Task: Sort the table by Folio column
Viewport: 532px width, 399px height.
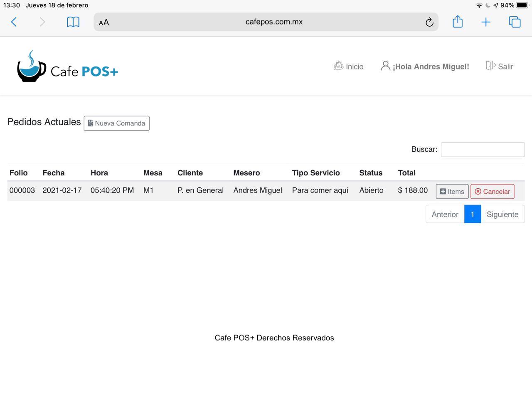Action: tap(19, 173)
